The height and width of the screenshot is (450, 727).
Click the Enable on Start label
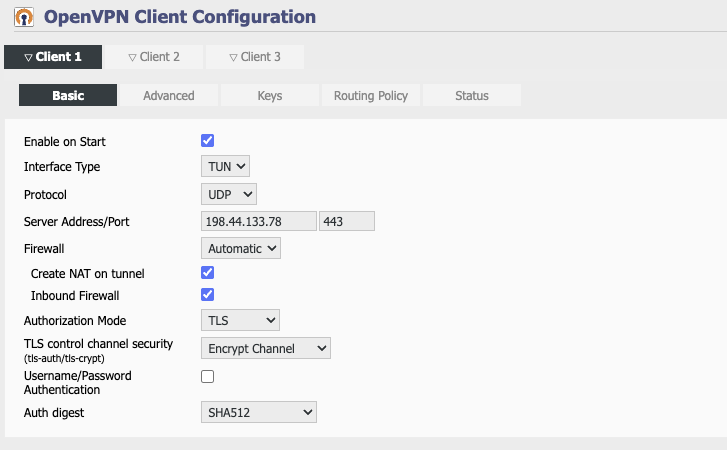pyautogui.click(x=65, y=141)
